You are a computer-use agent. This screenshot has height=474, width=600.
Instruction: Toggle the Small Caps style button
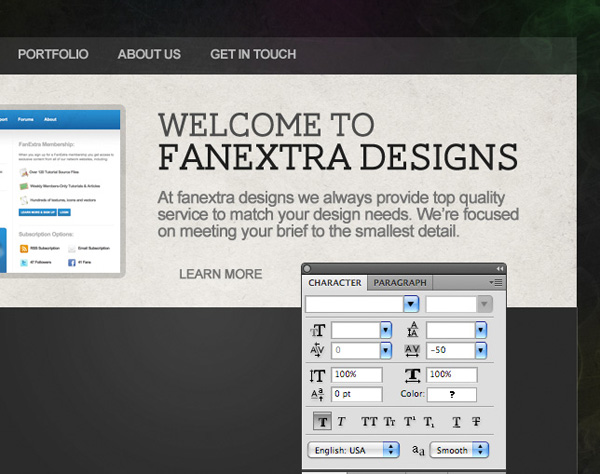pyautogui.click(x=390, y=422)
